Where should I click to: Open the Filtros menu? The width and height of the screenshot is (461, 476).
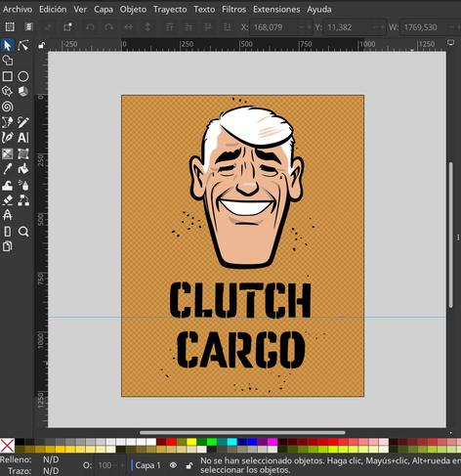(233, 9)
